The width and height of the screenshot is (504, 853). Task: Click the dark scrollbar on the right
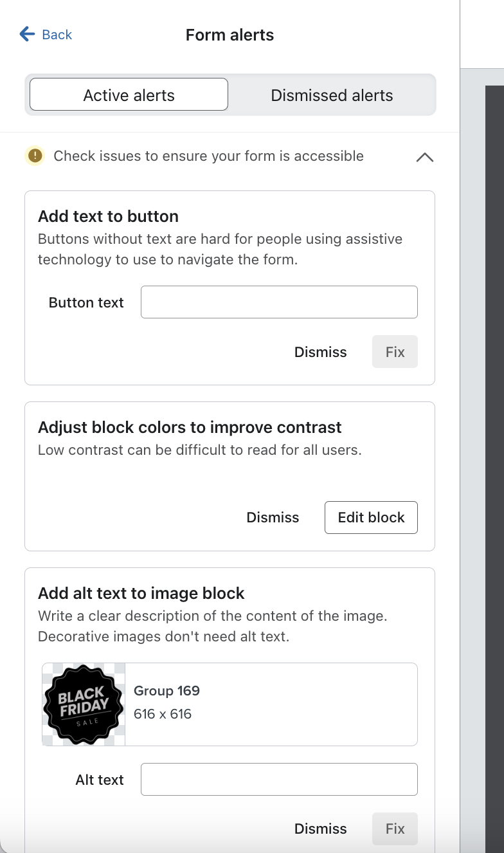[x=494, y=450]
